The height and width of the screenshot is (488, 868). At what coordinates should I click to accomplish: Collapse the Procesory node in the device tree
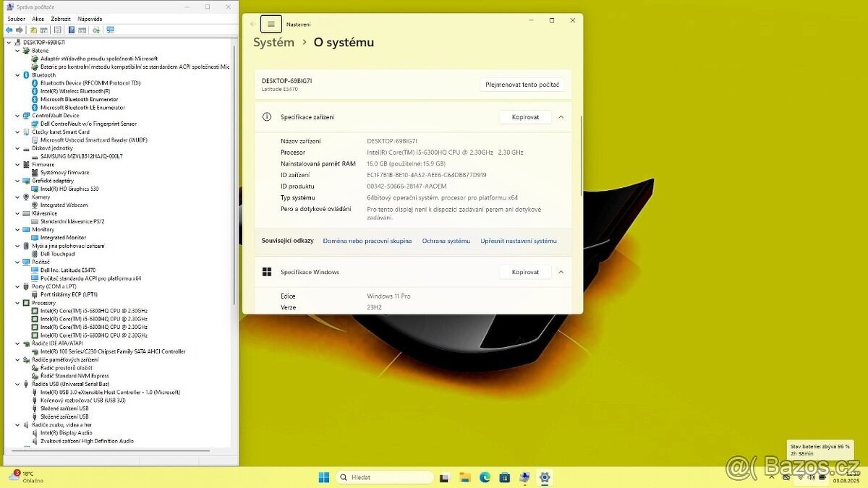[17, 302]
